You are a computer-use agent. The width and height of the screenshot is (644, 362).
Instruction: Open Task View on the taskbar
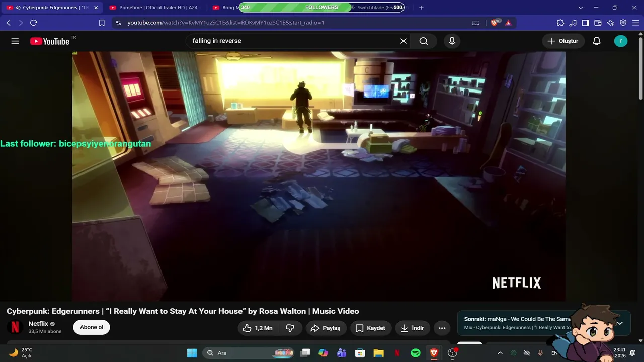(305, 353)
